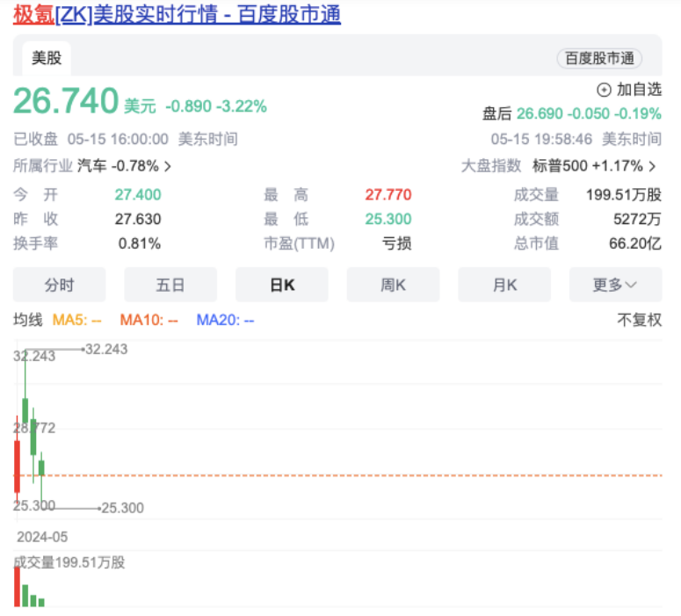This screenshot has width=681, height=616.
Task: Open 所属行业 汽车 -0.78% details
Action: coord(92,166)
